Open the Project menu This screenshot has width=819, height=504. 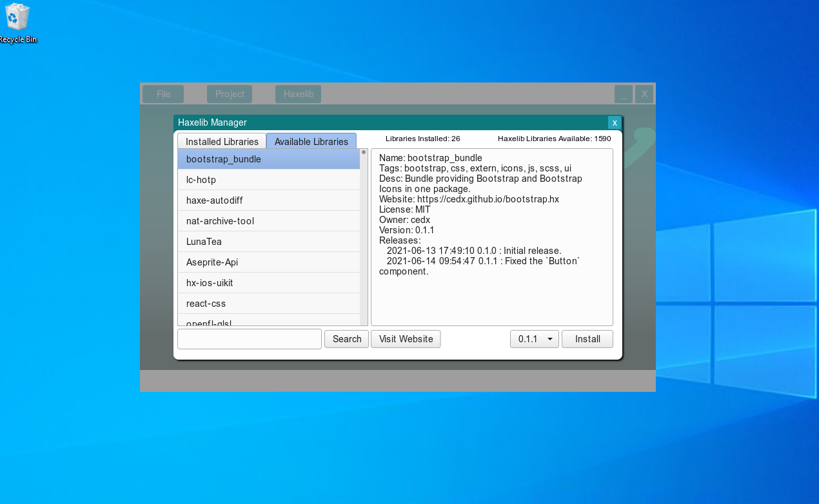(x=230, y=94)
